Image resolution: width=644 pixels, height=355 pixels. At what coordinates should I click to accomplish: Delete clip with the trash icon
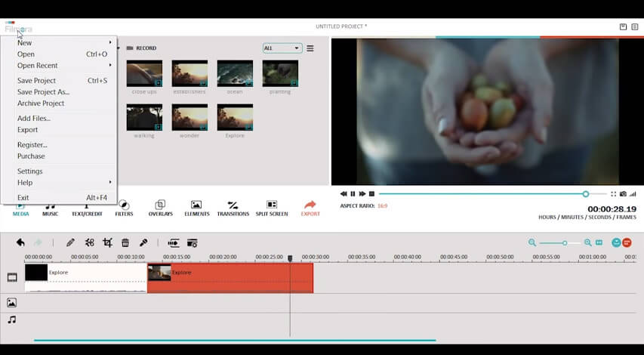tap(125, 242)
